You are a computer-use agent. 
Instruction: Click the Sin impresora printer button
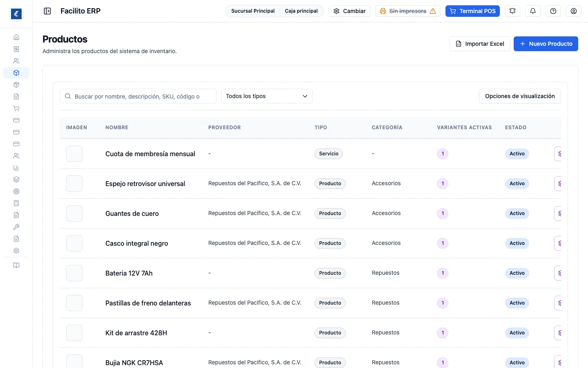click(408, 11)
